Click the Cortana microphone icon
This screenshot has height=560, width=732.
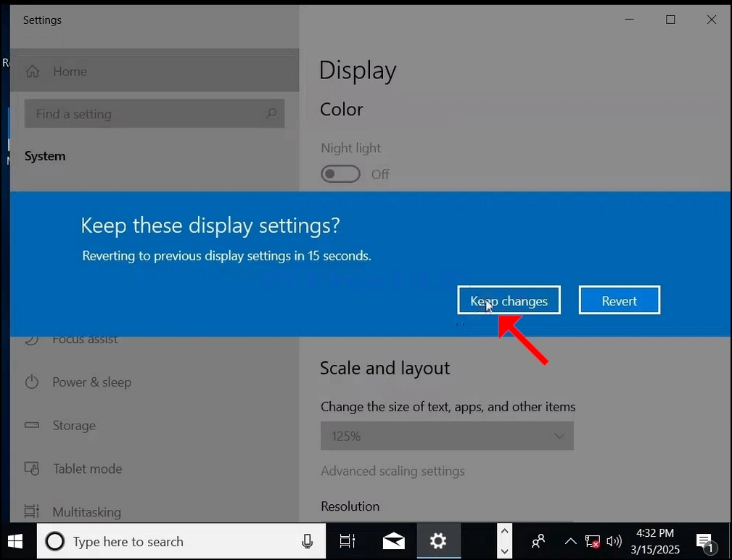307,541
